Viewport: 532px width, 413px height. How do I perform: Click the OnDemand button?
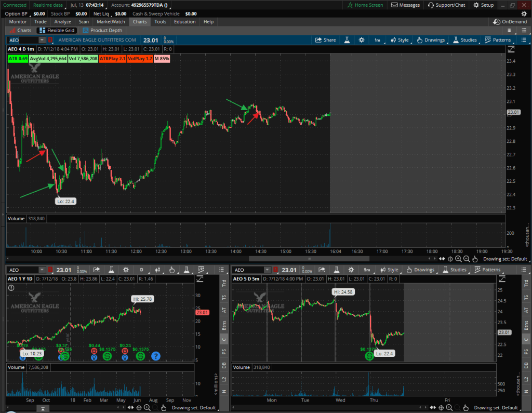click(x=510, y=22)
